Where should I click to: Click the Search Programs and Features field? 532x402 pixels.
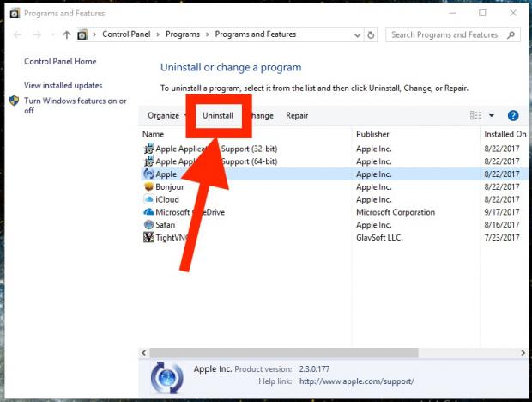[x=444, y=35]
